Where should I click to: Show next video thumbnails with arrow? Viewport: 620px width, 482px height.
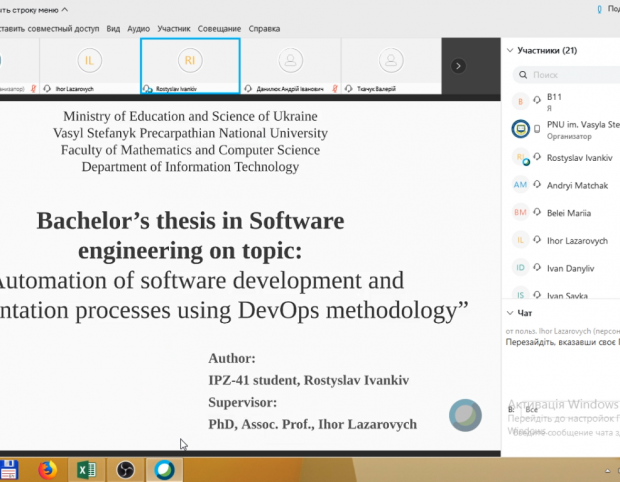[x=458, y=66]
